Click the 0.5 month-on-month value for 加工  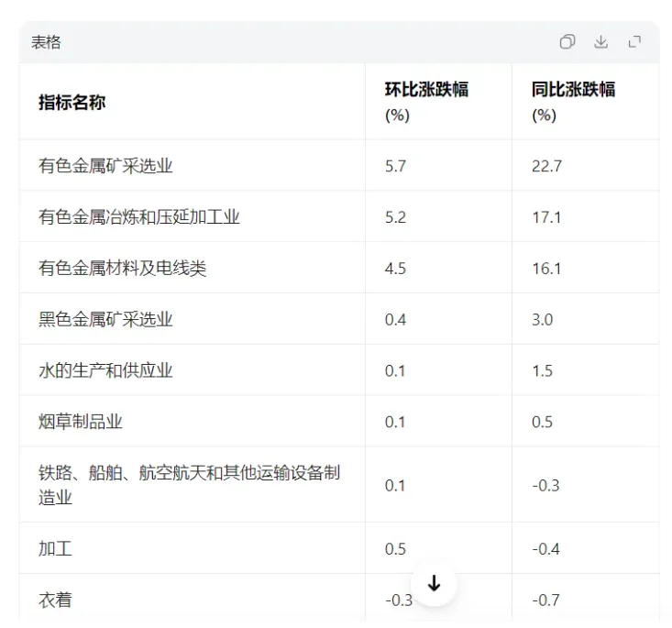coord(395,548)
